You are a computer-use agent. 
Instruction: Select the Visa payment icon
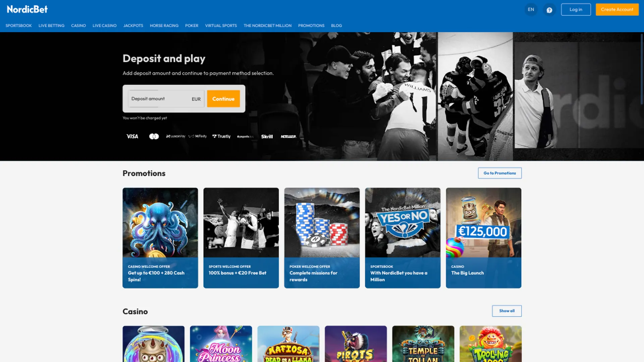[132, 136]
